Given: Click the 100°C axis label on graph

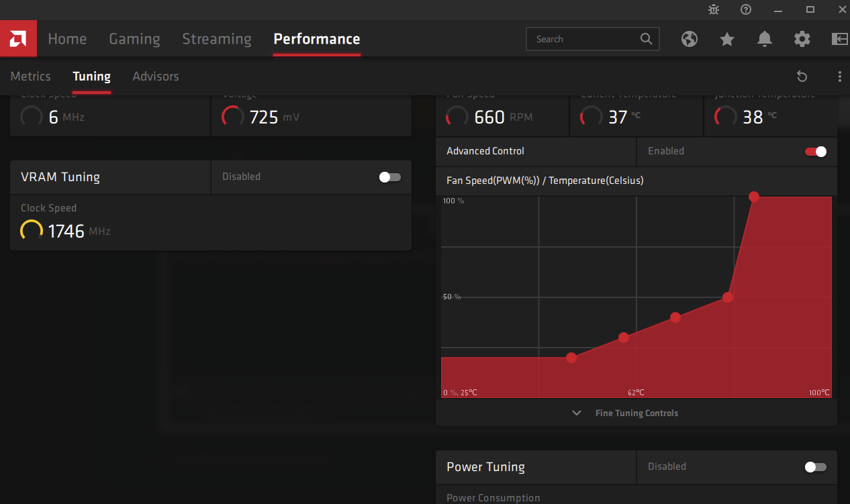Looking at the screenshot, I should coord(820,393).
